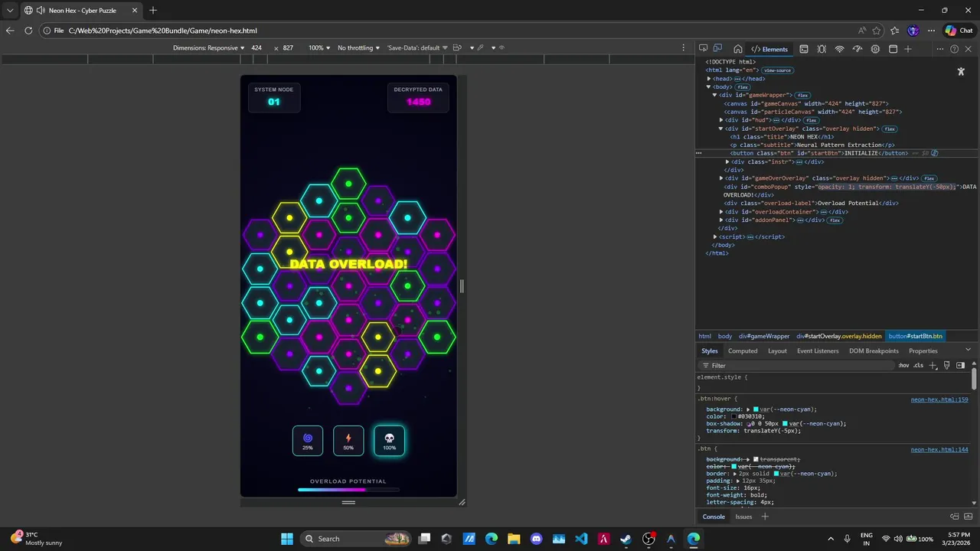980x551 pixels.
Task: Show more Styles pane tabs chevron
Action: point(968,350)
